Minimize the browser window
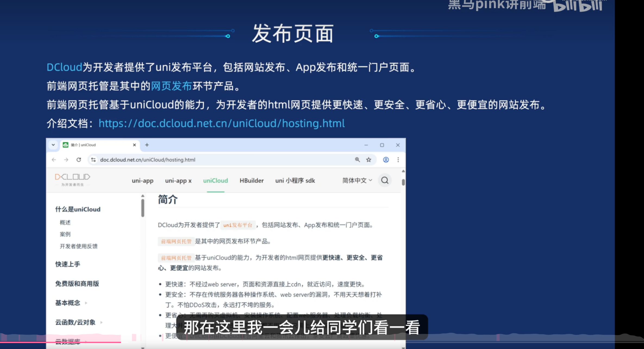 366,145
